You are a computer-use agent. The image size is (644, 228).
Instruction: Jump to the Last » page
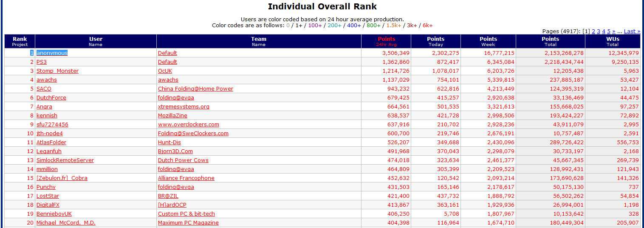[x=632, y=31]
